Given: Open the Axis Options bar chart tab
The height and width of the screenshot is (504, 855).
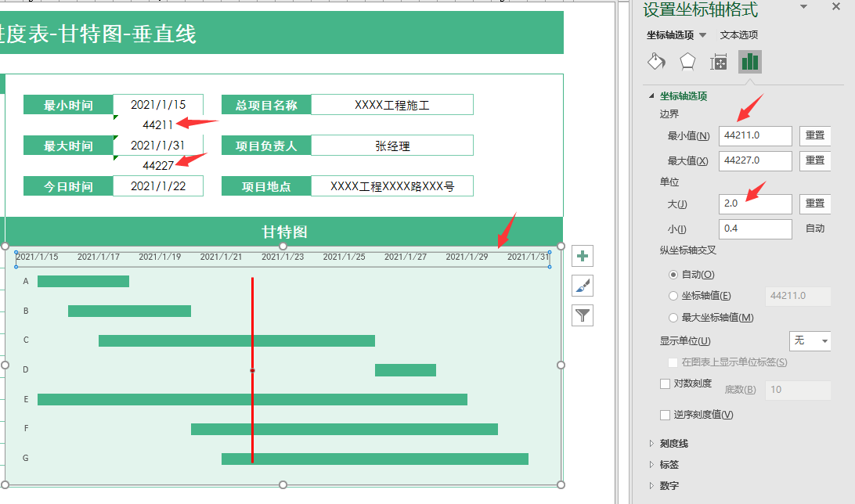Looking at the screenshot, I should click(x=750, y=62).
